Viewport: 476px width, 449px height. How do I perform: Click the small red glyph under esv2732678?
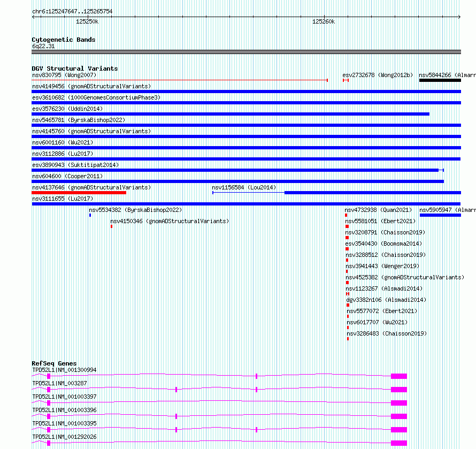(x=346, y=80)
